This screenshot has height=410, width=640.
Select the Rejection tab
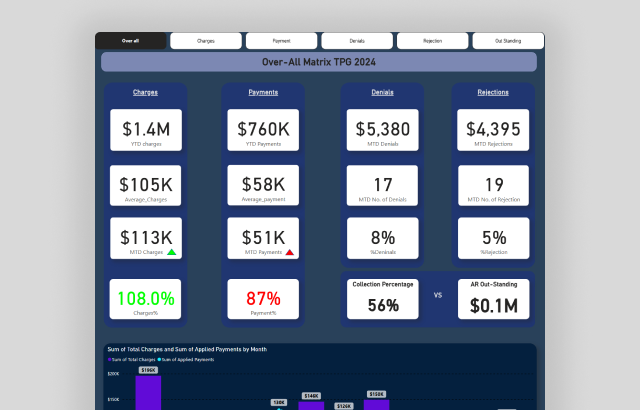click(x=432, y=41)
